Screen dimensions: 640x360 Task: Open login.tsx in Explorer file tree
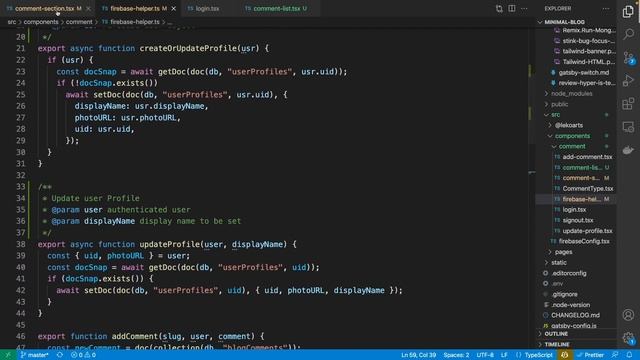pyautogui.click(x=574, y=209)
